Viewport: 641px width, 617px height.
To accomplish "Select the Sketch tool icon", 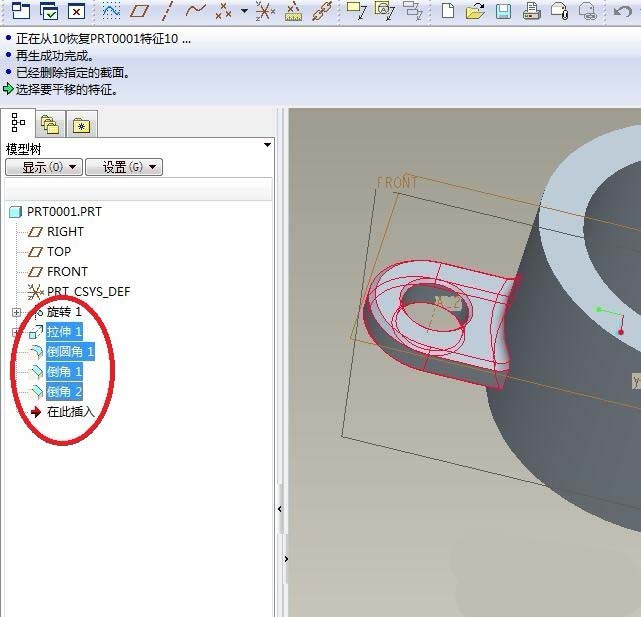I will tap(111, 10).
